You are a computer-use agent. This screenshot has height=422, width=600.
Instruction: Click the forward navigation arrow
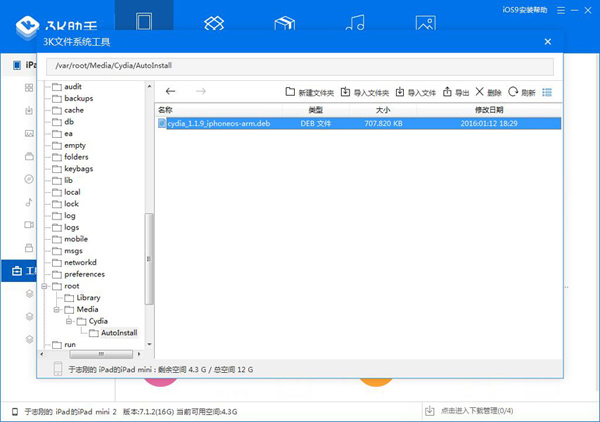pos(201,91)
